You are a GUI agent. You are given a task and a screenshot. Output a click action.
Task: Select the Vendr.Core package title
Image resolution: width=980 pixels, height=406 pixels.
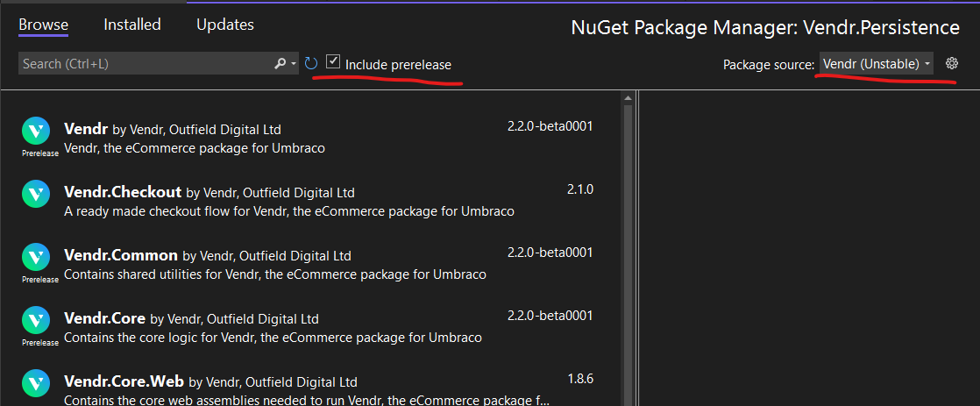(x=105, y=317)
